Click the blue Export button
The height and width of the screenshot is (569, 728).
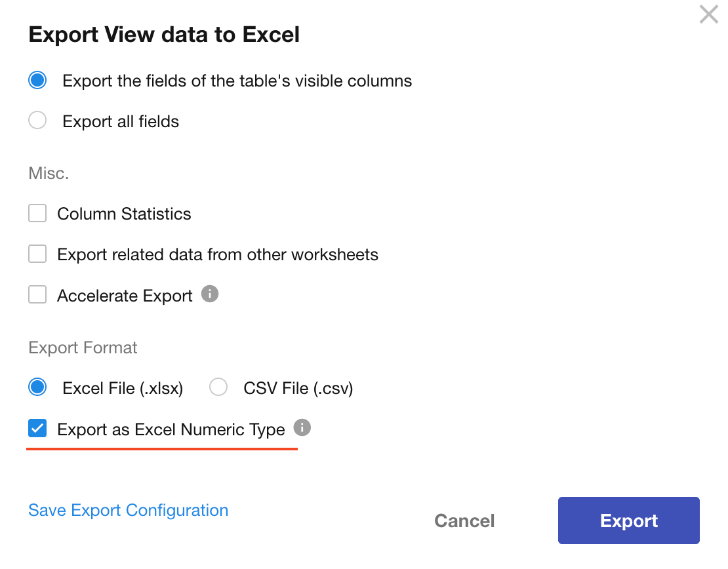click(x=628, y=520)
